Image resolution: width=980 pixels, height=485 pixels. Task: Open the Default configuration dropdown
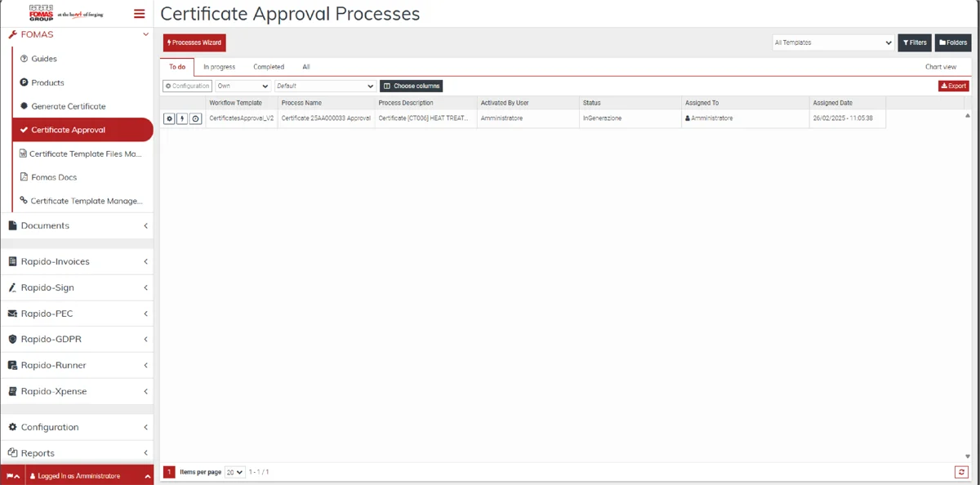point(325,86)
